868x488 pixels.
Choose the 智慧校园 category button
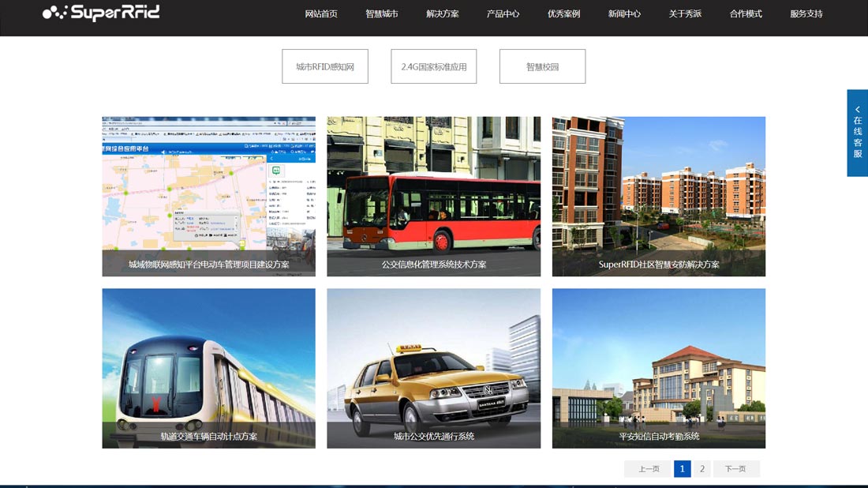(543, 66)
